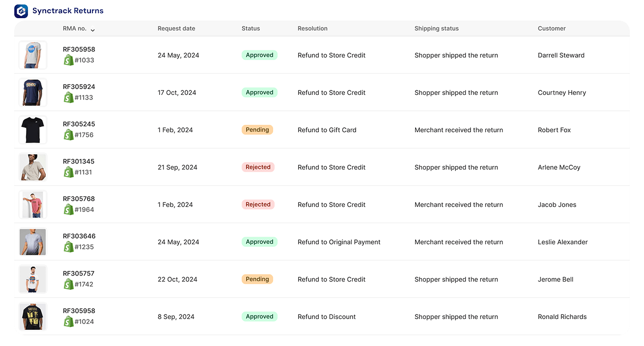Open the red t-shirt product thumbnail
This screenshot has width=644, height=346.
pyautogui.click(x=33, y=204)
